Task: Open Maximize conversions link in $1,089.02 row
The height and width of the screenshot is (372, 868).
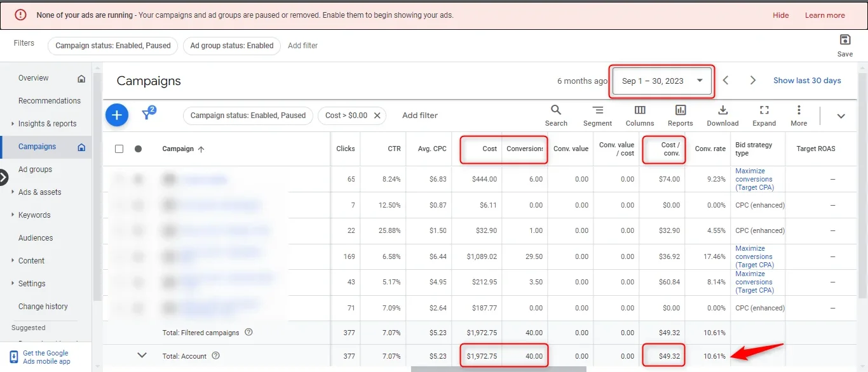Action: click(754, 256)
